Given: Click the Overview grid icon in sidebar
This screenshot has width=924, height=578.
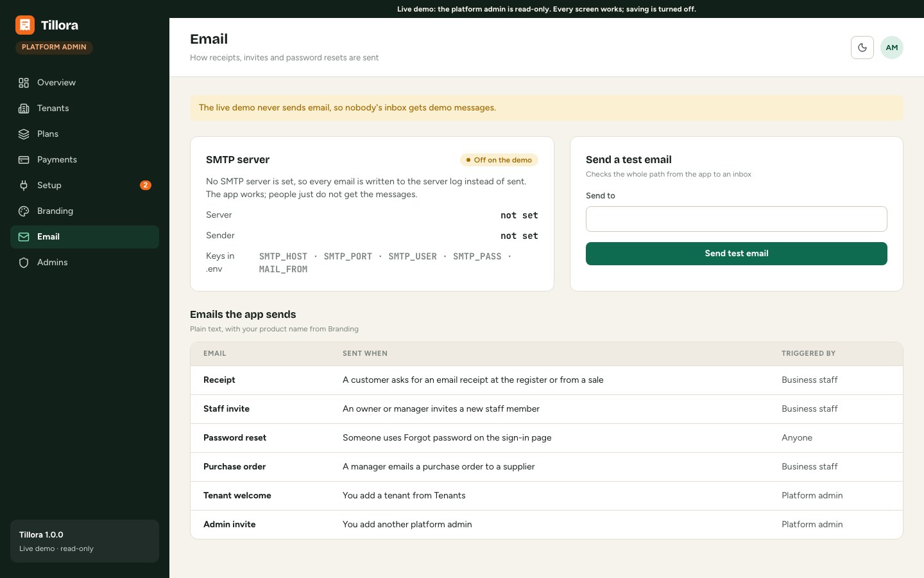Looking at the screenshot, I should tap(24, 83).
